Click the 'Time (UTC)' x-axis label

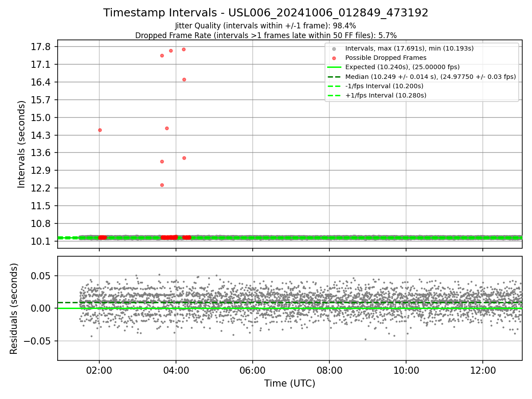coord(290,383)
